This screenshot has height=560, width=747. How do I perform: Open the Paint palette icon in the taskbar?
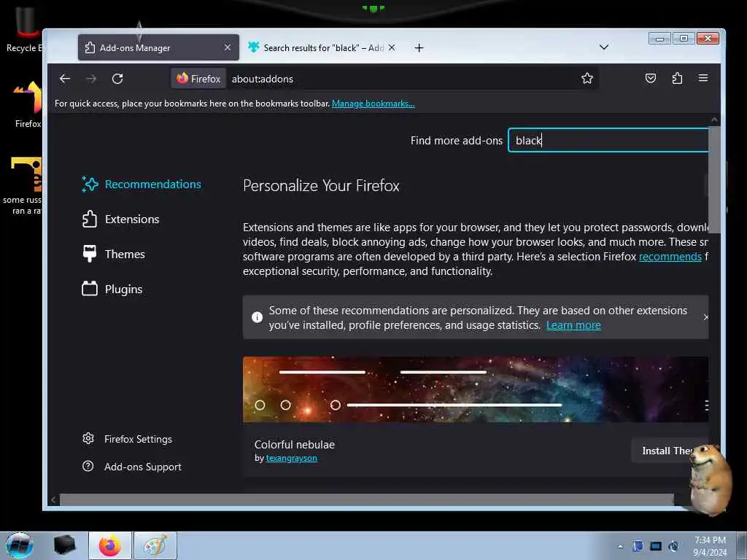(155, 545)
